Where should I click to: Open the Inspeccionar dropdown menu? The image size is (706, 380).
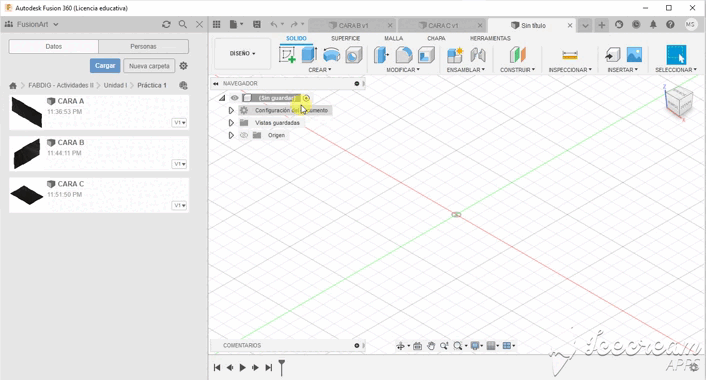(570, 70)
